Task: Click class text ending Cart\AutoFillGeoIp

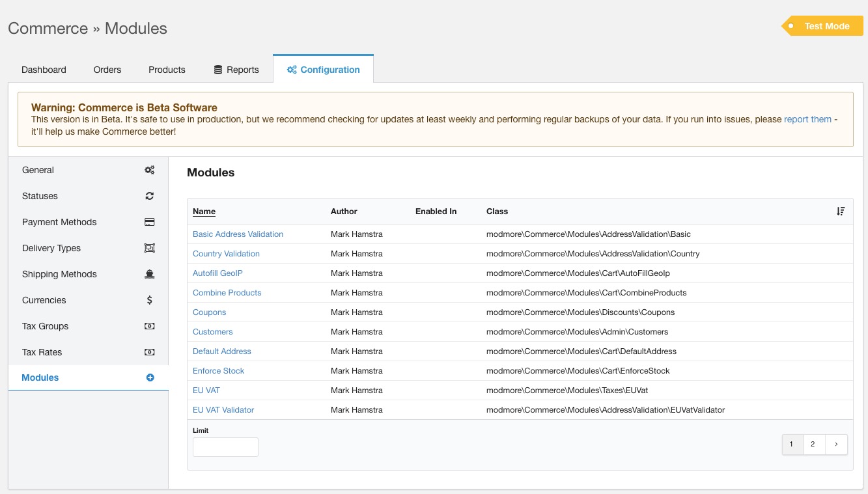Action: coord(578,273)
